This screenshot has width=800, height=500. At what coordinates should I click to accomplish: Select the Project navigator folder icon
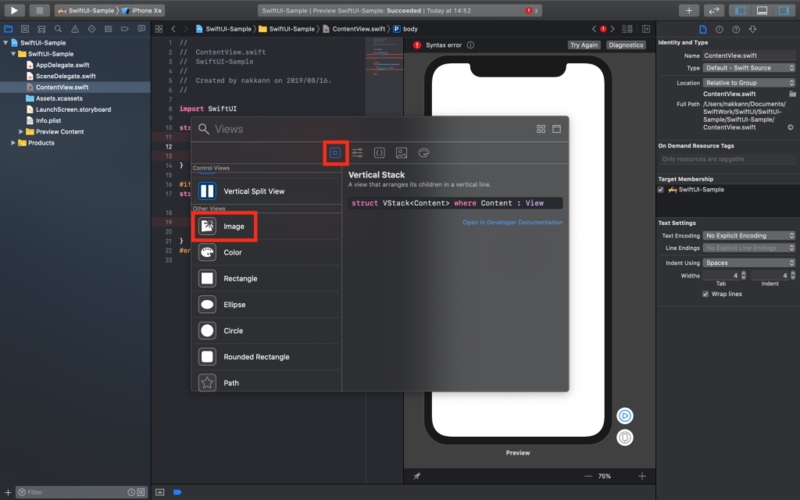coord(8,29)
